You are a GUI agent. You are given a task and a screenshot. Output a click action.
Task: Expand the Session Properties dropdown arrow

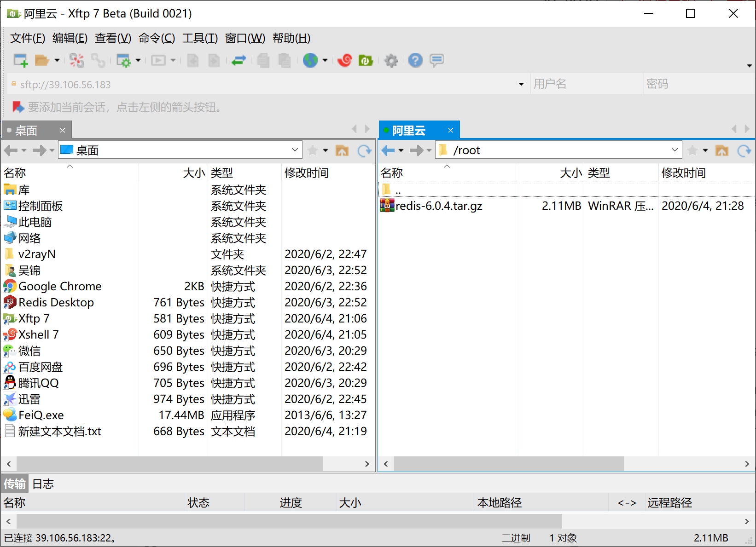[138, 60]
